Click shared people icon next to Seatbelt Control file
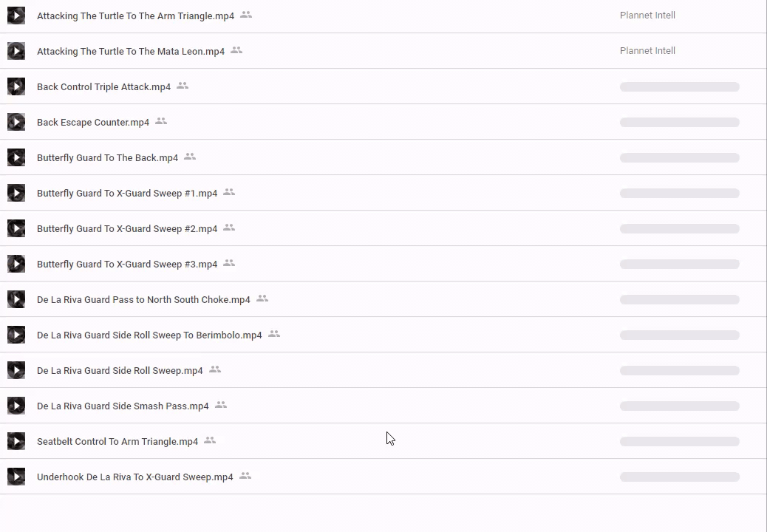 [210, 440]
